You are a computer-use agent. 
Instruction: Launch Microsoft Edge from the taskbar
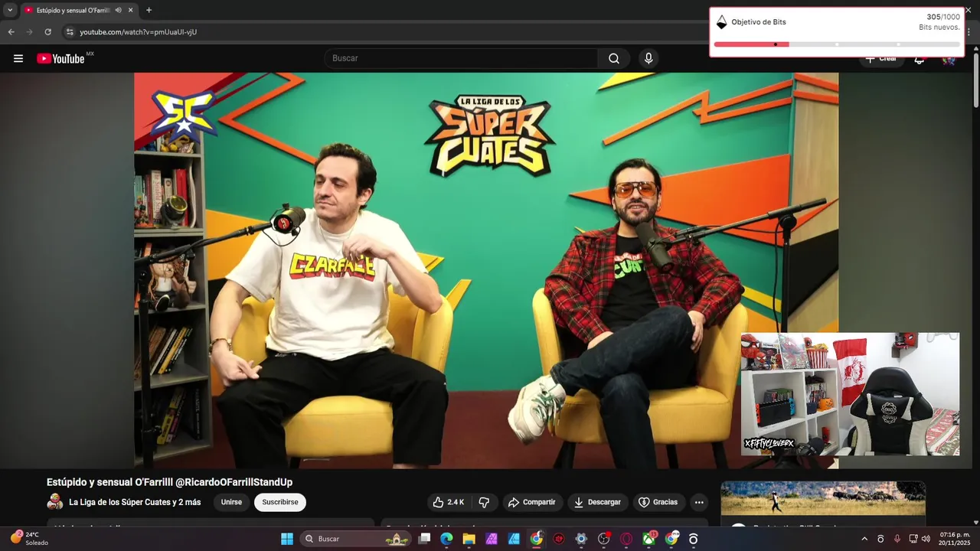[446, 539]
